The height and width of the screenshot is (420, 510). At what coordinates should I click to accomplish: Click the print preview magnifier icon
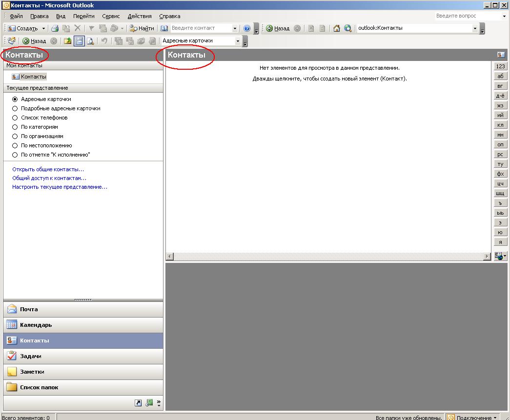90,41
